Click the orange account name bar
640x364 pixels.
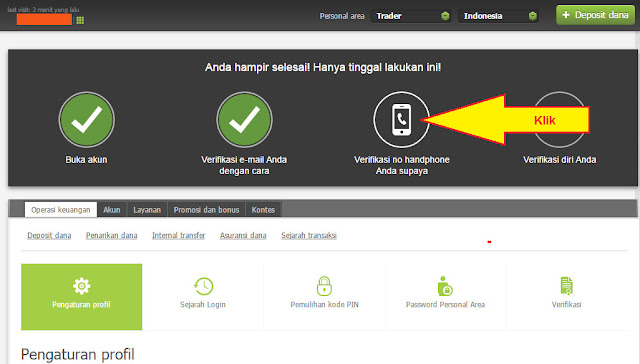pos(44,19)
